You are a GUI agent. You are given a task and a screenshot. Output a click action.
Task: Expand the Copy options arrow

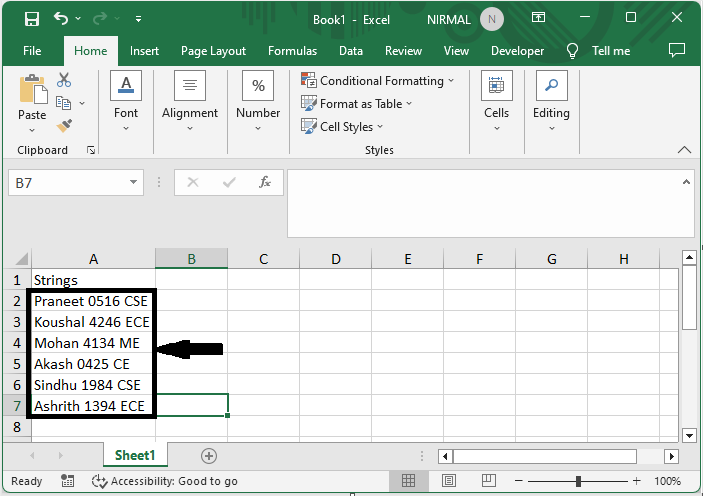(x=82, y=103)
